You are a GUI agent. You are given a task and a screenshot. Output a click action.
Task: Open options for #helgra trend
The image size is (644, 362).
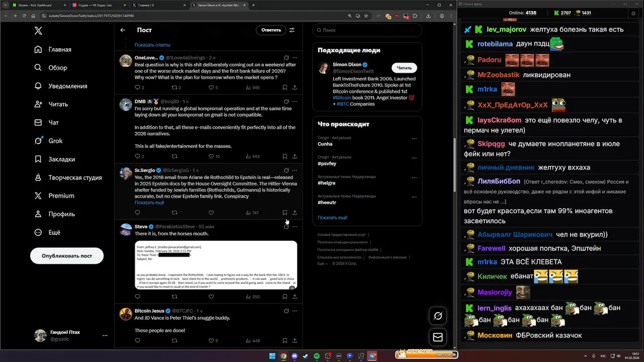[414, 177]
